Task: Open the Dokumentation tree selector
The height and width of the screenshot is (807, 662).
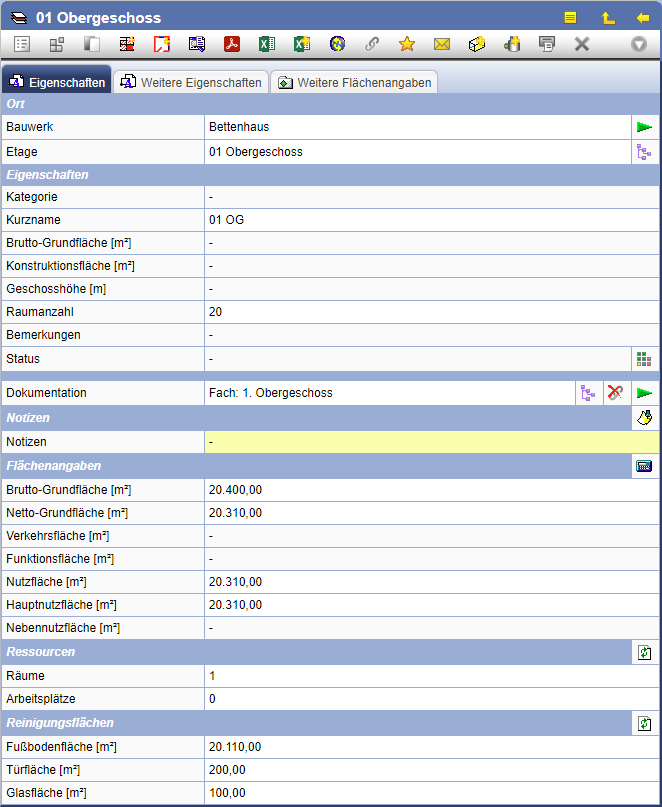Action: point(587,393)
